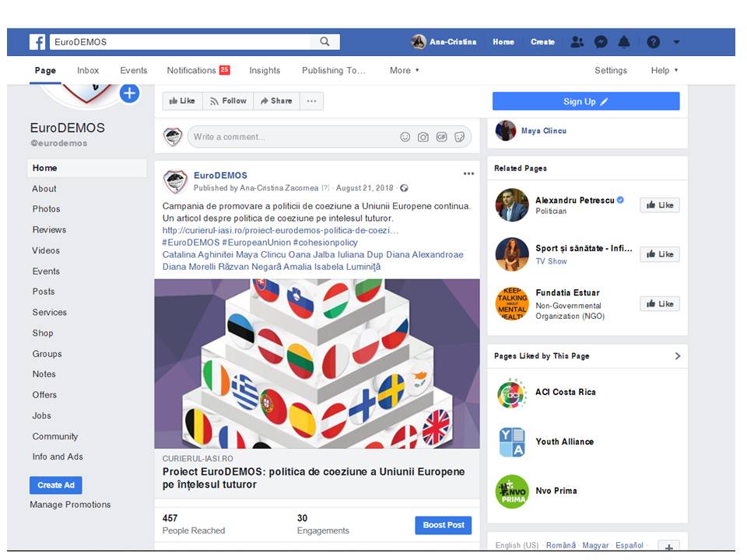
Task: Open Fundatia Estuar page logo
Action: 512,304
